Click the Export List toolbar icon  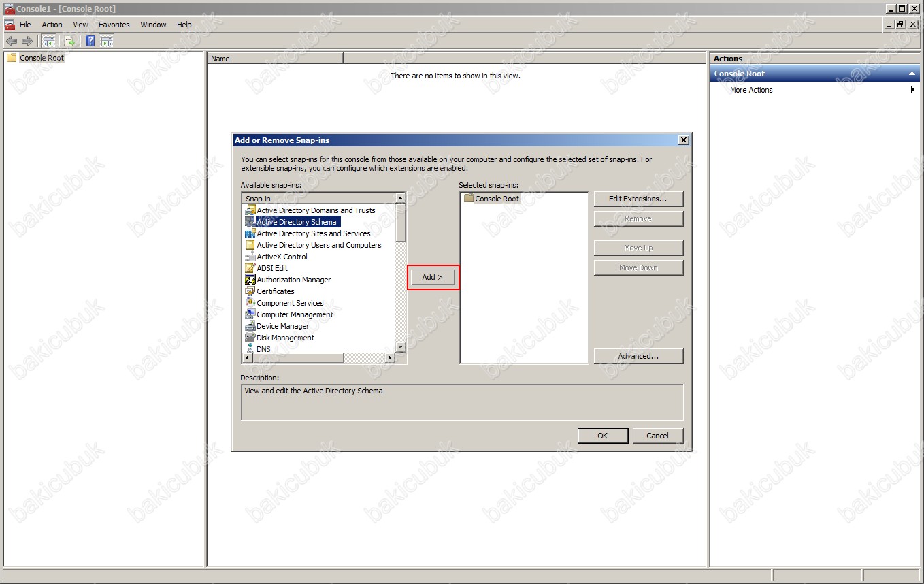coord(69,42)
